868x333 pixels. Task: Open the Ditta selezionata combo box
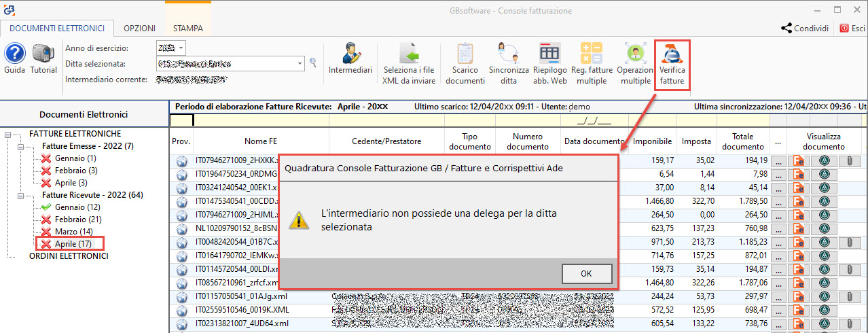(x=300, y=64)
